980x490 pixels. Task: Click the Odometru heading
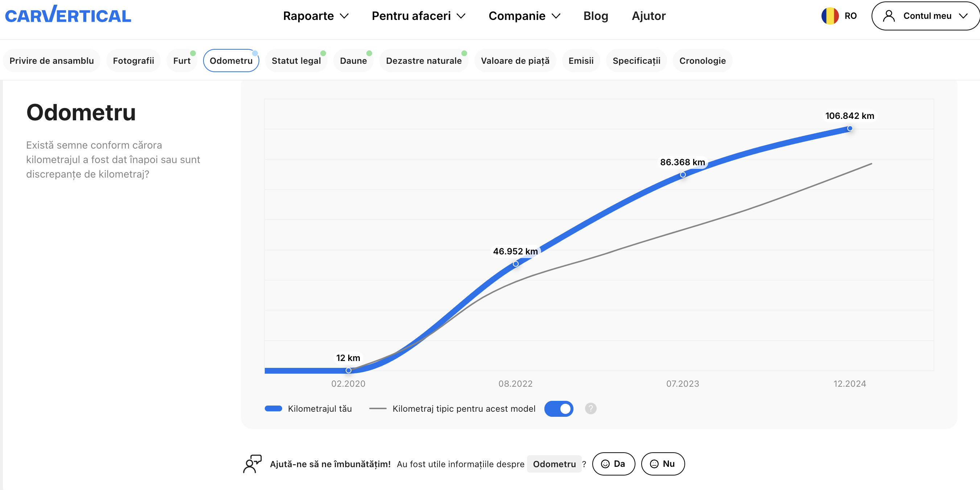pyautogui.click(x=81, y=112)
